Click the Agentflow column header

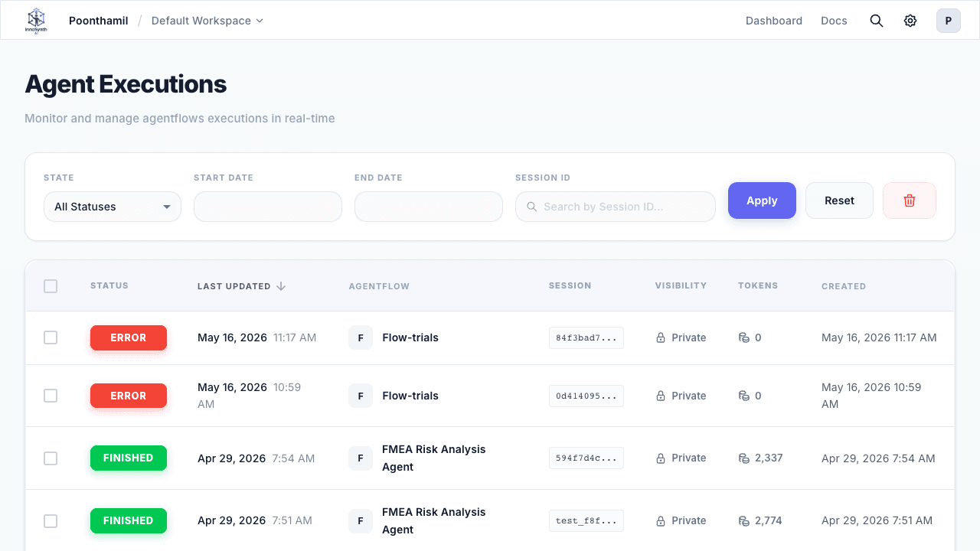pos(379,286)
